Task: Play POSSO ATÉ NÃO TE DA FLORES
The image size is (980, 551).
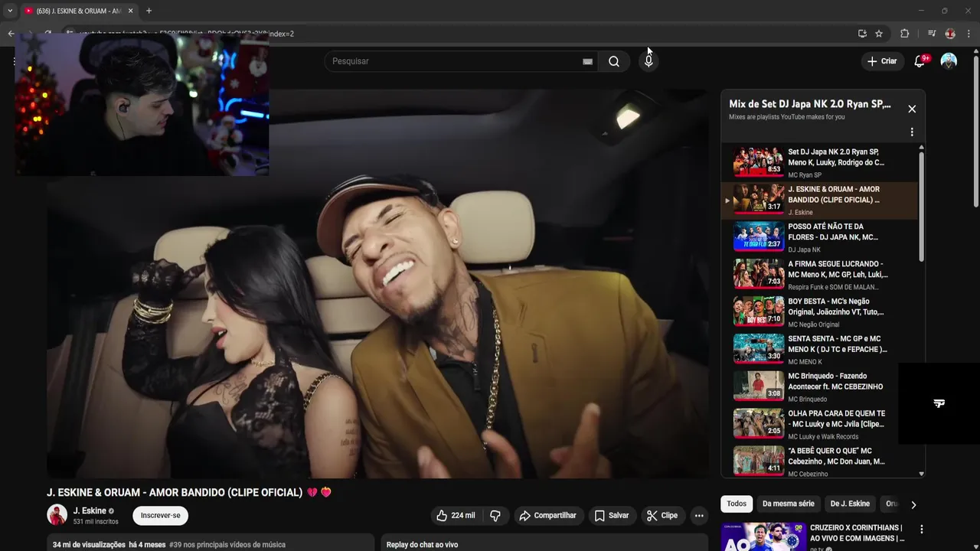Action: [x=819, y=237]
